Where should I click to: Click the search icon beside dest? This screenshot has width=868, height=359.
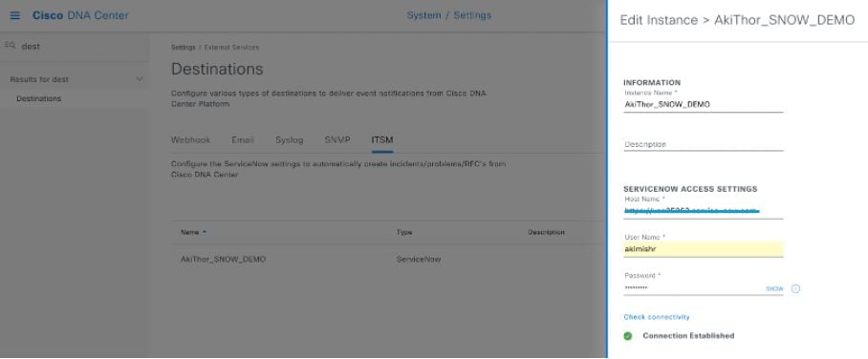click(10, 47)
